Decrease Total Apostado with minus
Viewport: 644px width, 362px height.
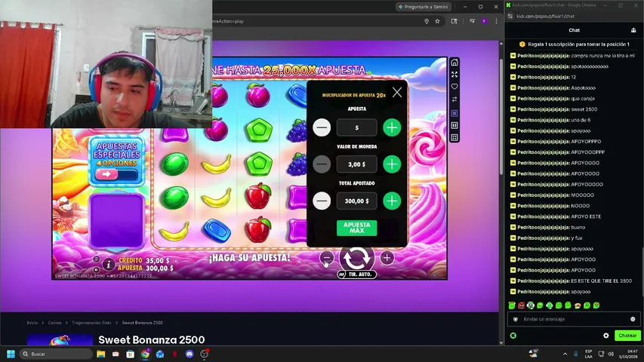point(322,201)
